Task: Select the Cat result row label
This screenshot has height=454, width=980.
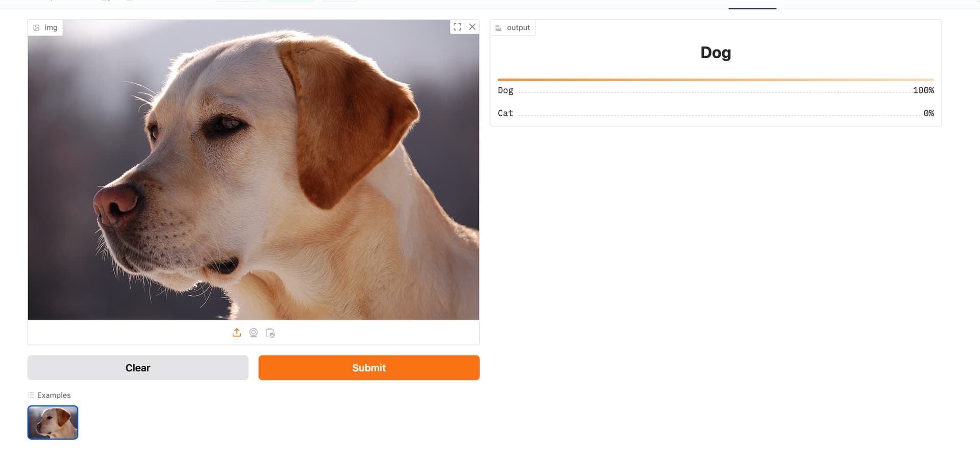Action: (x=505, y=113)
